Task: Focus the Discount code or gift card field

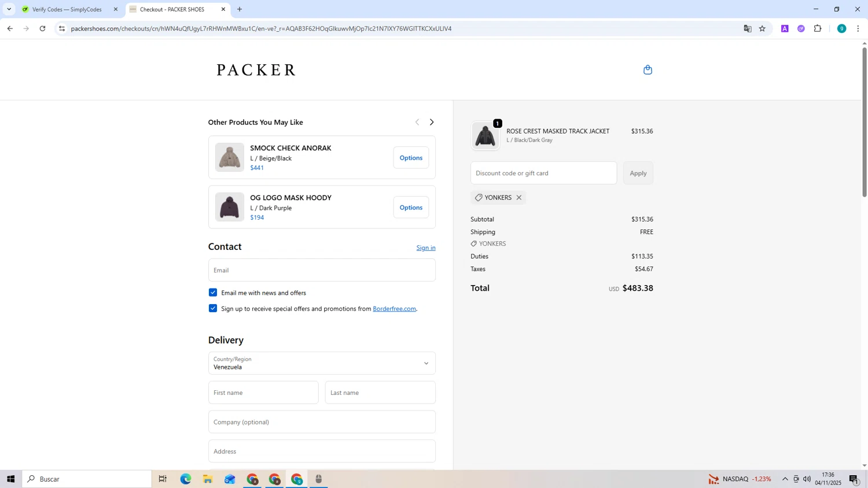Action: [x=543, y=173]
